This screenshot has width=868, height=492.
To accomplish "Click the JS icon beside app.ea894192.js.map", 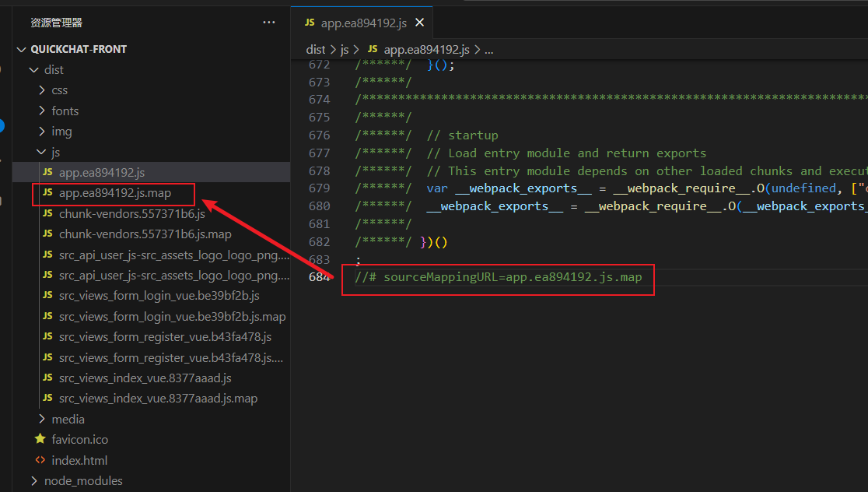I will click(x=47, y=192).
